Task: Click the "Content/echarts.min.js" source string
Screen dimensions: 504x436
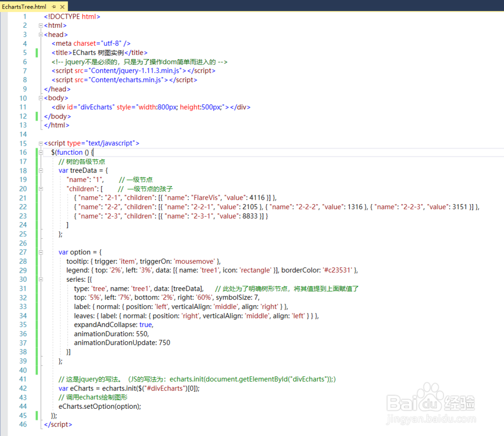Action: pyautogui.click(x=128, y=80)
